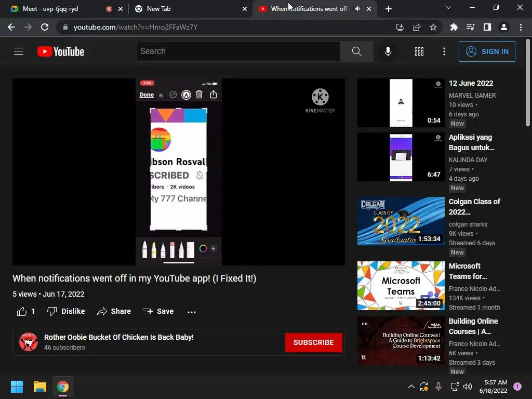
Task: Share this page from address bar
Action: point(416,27)
